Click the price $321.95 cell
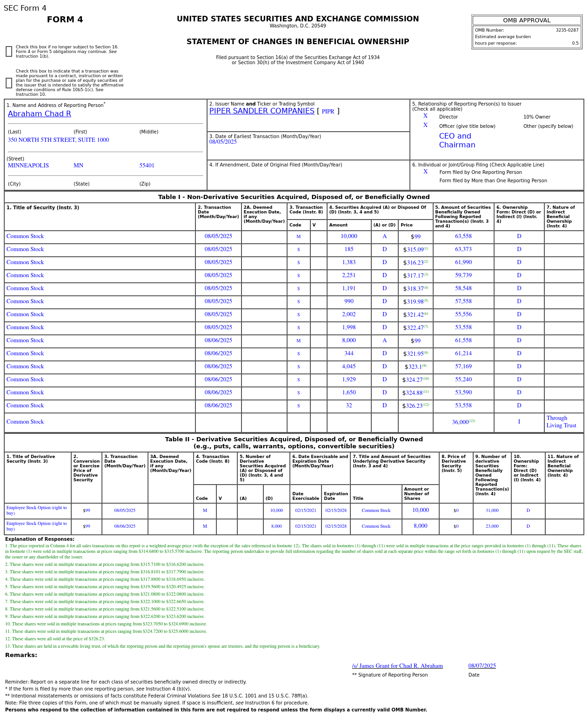The height and width of the screenshot is (724, 588). [x=415, y=354]
